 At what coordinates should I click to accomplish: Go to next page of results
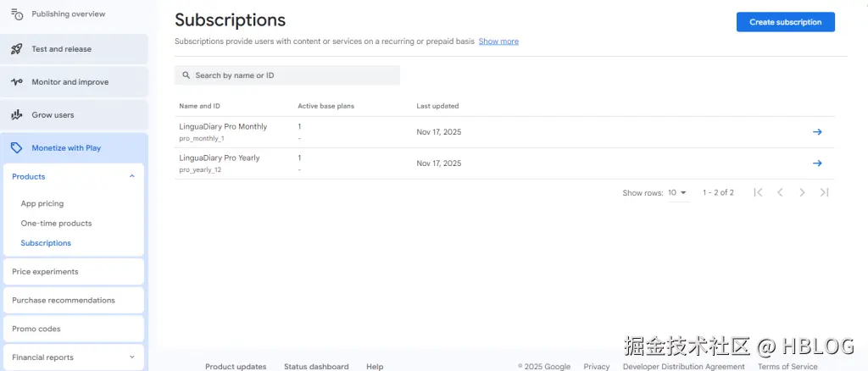(802, 193)
